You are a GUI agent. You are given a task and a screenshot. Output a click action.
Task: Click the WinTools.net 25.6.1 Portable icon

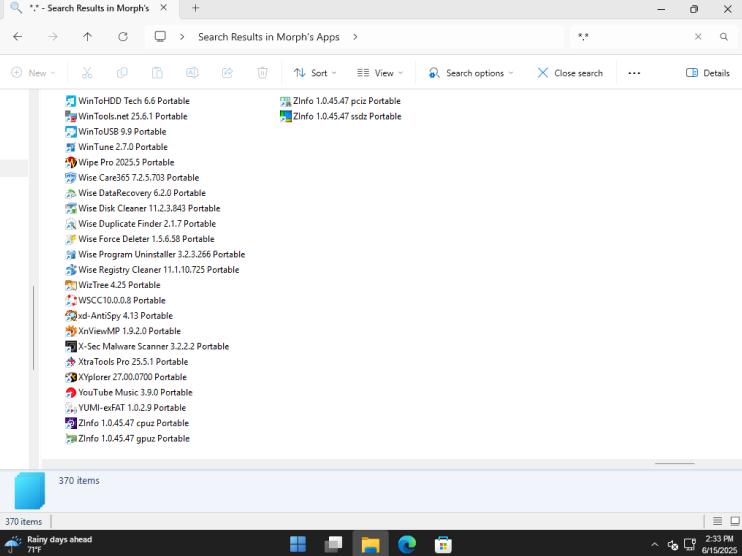pyautogui.click(x=71, y=116)
